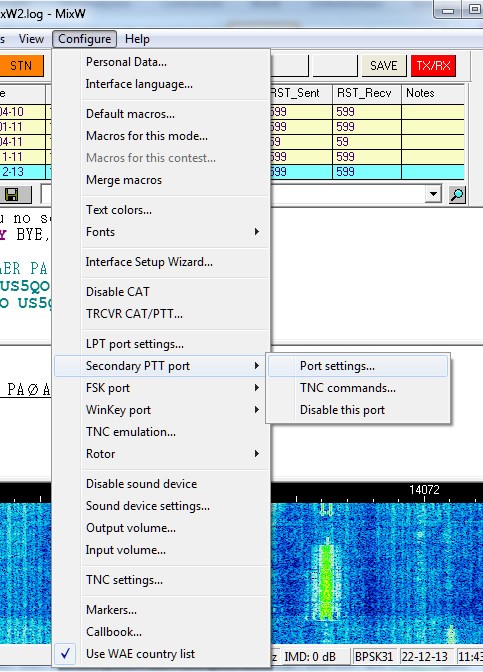Open the Help menu
Image resolution: width=483 pixels, height=672 pixels.
coord(137,39)
